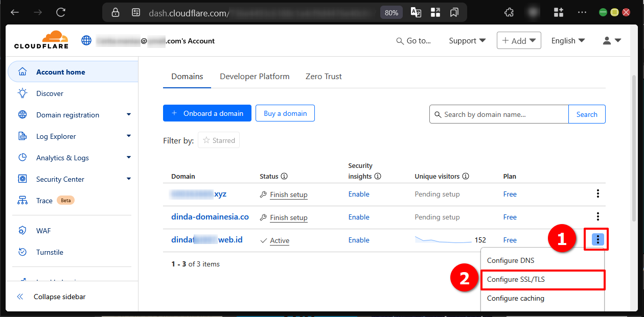Click Buy a domain button
Viewport: 644px width, 317px height.
click(x=285, y=113)
